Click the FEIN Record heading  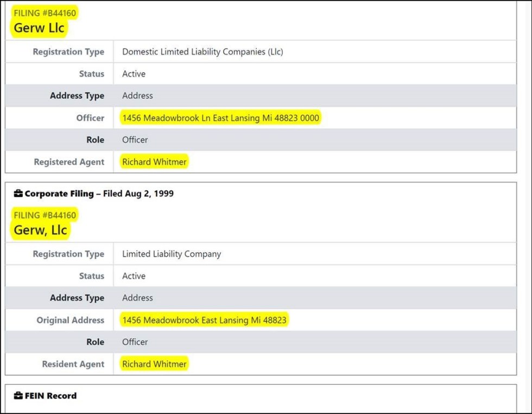tap(50, 396)
